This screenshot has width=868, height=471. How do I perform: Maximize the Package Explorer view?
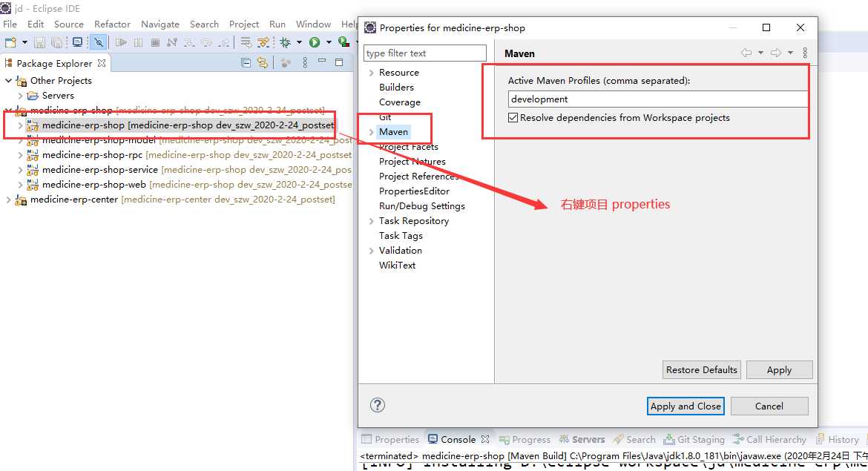click(339, 62)
